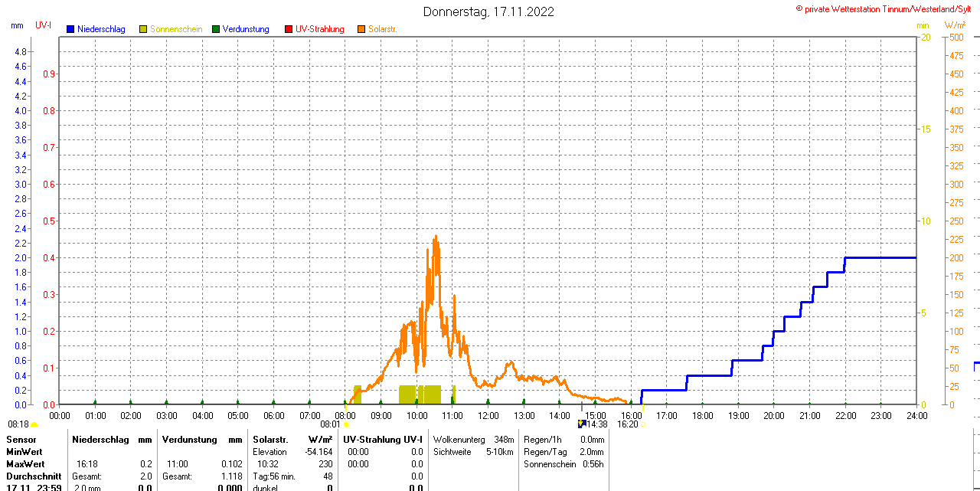Open the private Wetterstation Tinnum/Westerland/Sylt credit
This screenshot has width=980, height=491.
point(887,8)
